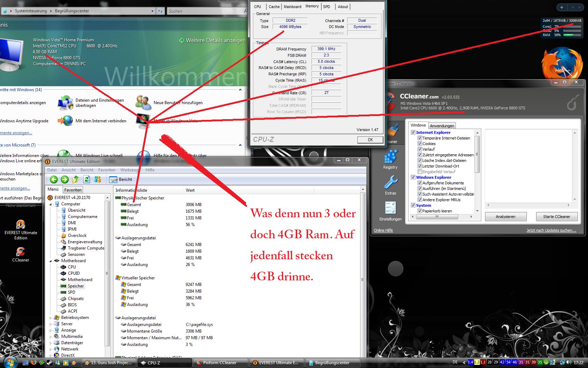Switch to SPD tab in CPU-Z
Image resolution: width=588 pixels, height=368 pixels.
coord(327,7)
